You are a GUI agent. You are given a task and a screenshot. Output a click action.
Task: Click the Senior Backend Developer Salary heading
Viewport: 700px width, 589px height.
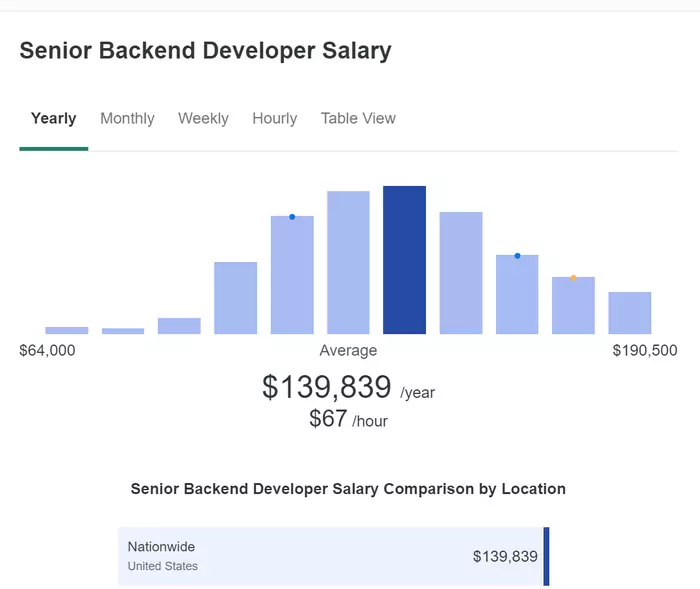[205, 50]
